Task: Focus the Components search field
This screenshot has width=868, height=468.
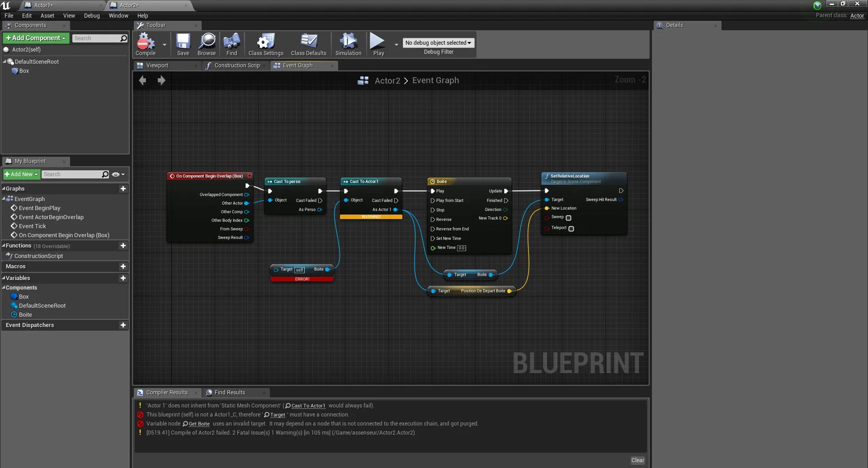Action: pos(96,38)
